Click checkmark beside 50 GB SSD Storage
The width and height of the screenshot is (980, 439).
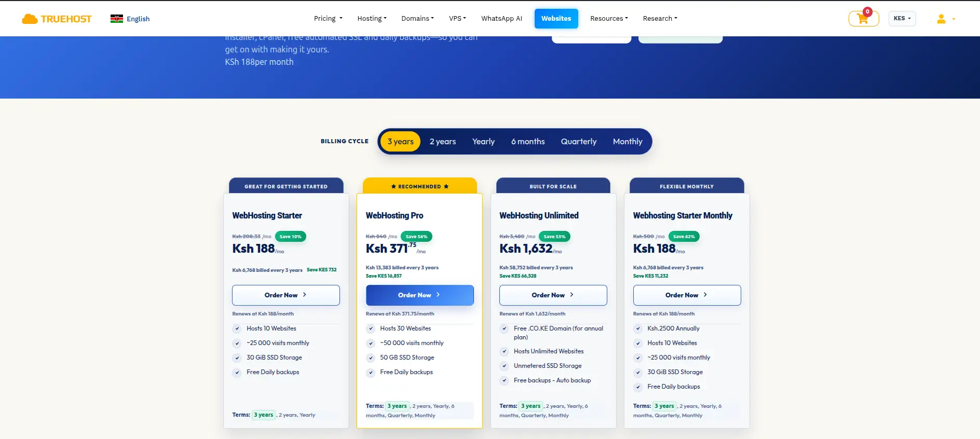point(371,358)
